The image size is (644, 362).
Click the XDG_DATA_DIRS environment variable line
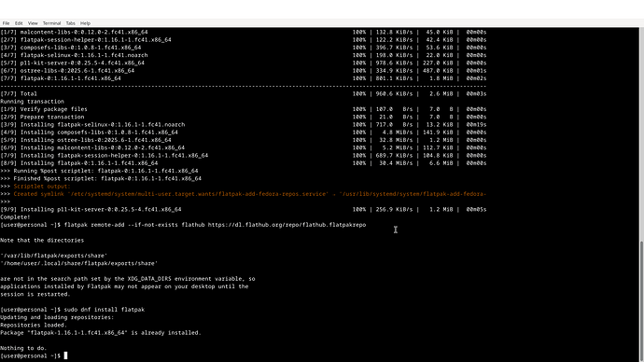pyautogui.click(x=128, y=279)
